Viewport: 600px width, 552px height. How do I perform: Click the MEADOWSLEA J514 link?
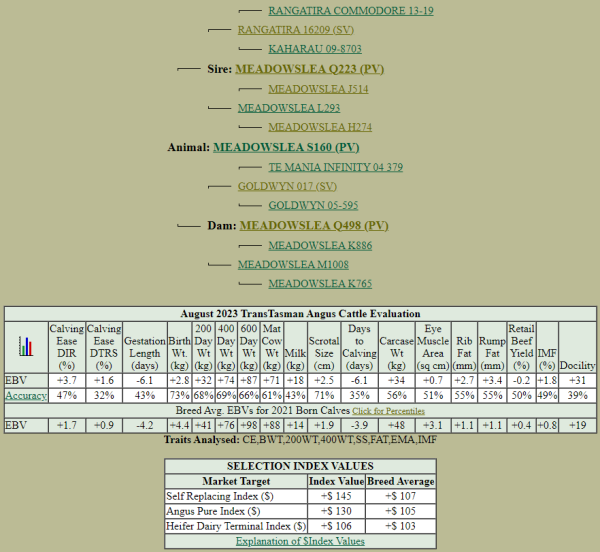coord(318,89)
